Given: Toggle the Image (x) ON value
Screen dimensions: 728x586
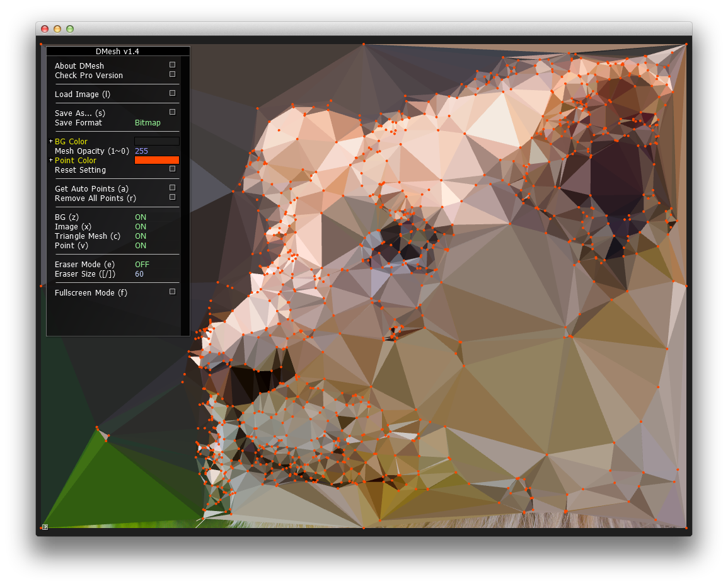Looking at the screenshot, I should 141,227.
